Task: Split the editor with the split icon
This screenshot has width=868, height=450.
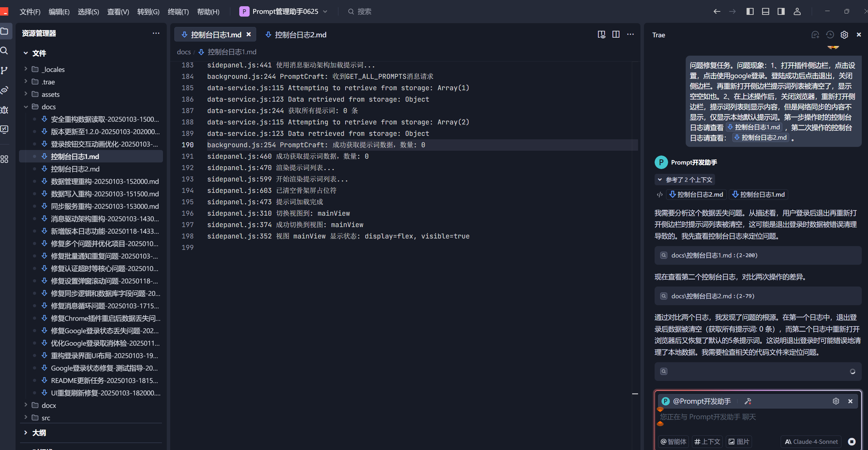Action: click(616, 35)
